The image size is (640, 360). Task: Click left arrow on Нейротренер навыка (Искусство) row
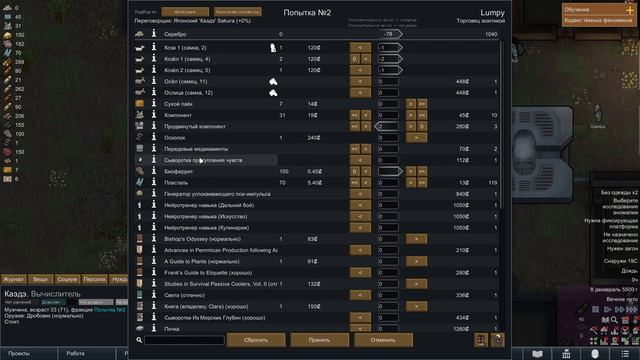(360, 216)
